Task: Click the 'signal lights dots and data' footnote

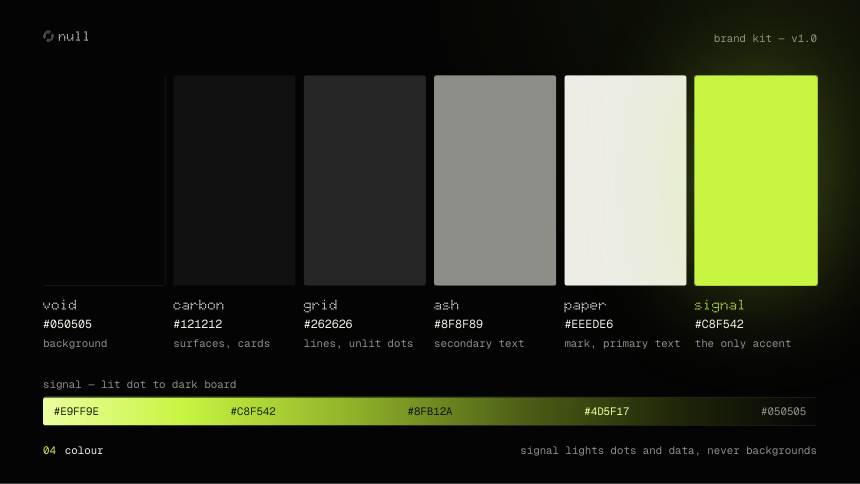Action: click(669, 451)
